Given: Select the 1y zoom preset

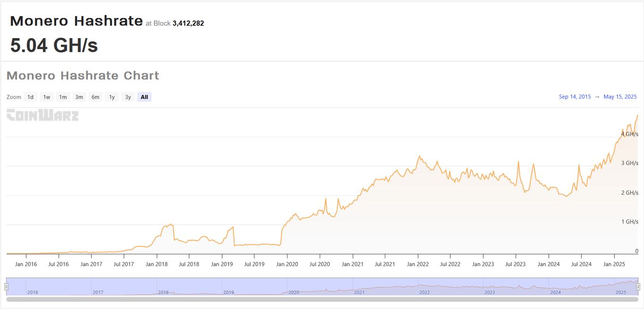Looking at the screenshot, I should coord(112,97).
